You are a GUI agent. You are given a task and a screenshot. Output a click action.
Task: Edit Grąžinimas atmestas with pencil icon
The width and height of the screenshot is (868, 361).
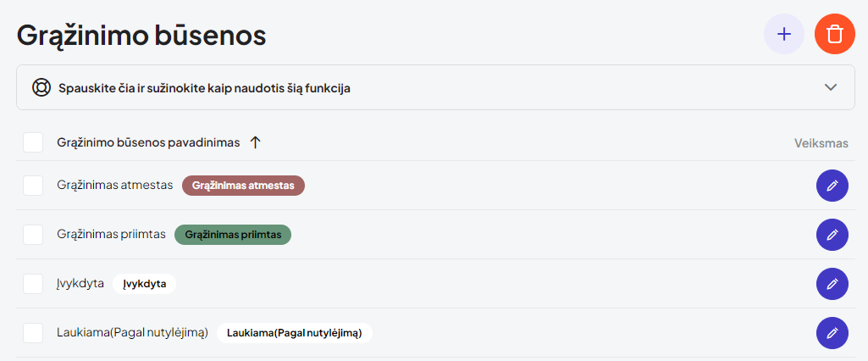832,186
